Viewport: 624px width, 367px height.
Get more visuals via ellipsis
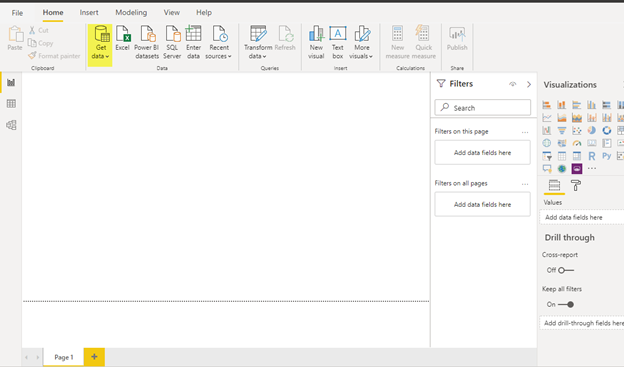pyautogui.click(x=592, y=168)
